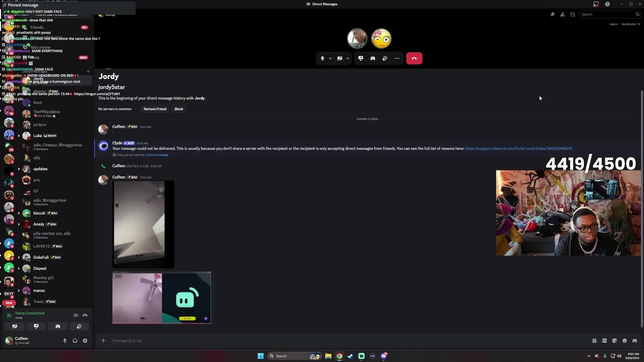644x362 pixels.
Task: Open apps launcher icon in message bar
Action: coord(634,340)
